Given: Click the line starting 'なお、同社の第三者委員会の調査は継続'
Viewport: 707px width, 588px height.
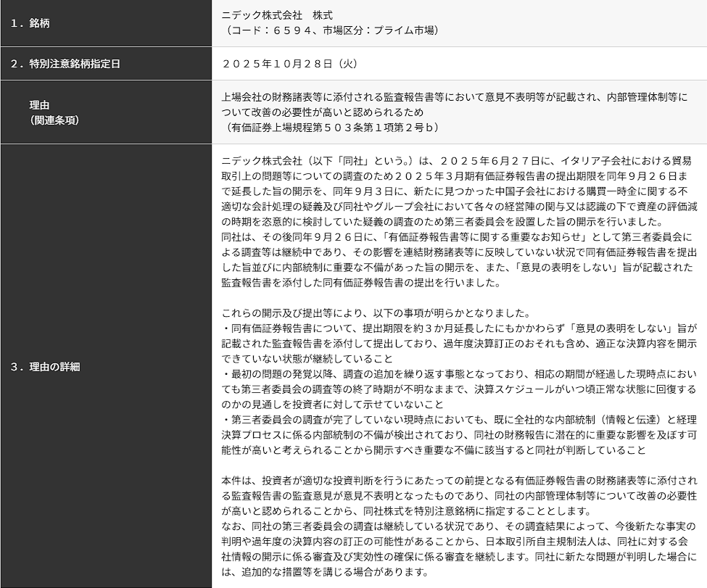Looking at the screenshot, I should click(458, 526).
